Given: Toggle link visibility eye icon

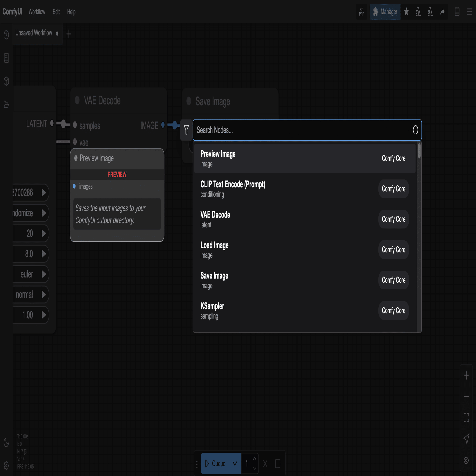Looking at the screenshot, I should [466, 460].
